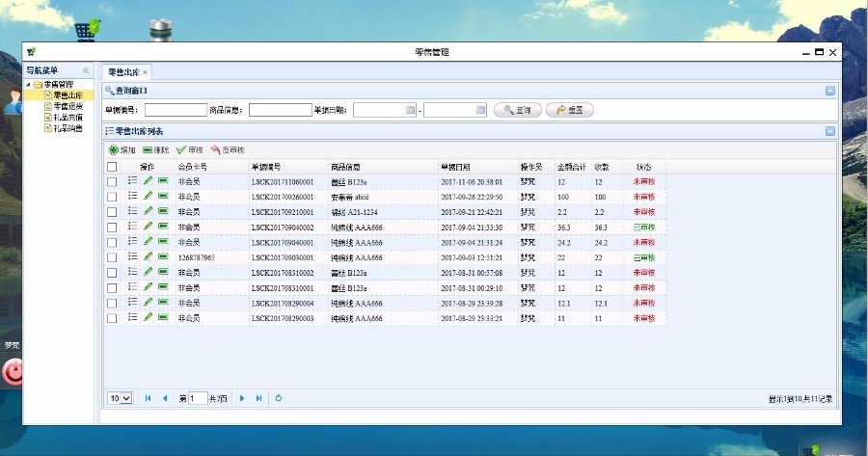Viewport: 868px width, 456px height.
Task: Open 礼品销售 in the navigation tree
Action: (x=68, y=128)
